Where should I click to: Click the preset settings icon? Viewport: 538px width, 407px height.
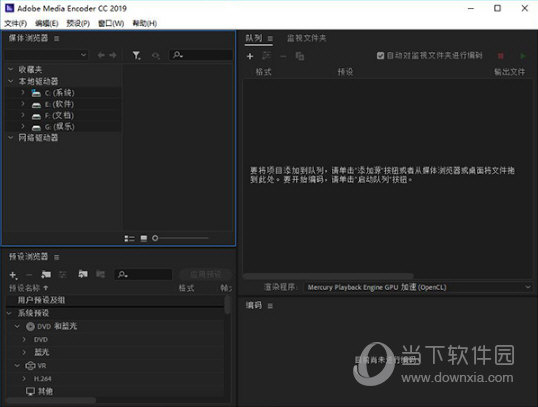[x=62, y=275]
